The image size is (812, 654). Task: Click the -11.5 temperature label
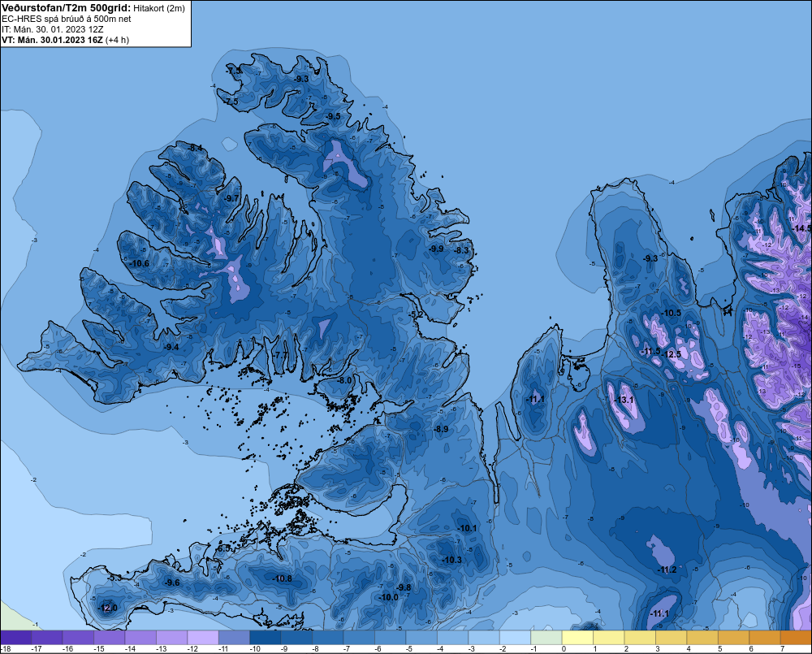point(650,351)
